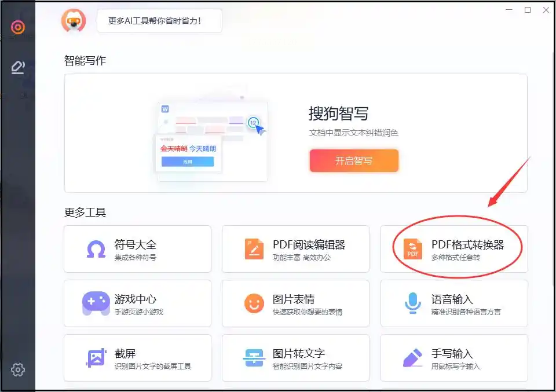The height and width of the screenshot is (392, 556).
Task: Click the PDF阅读编辑器 orange document icon
Action: click(254, 249)
